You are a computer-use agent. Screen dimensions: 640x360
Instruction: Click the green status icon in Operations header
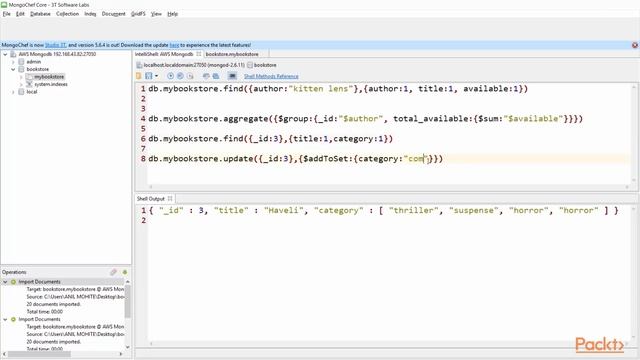click(x=125, y=272)
